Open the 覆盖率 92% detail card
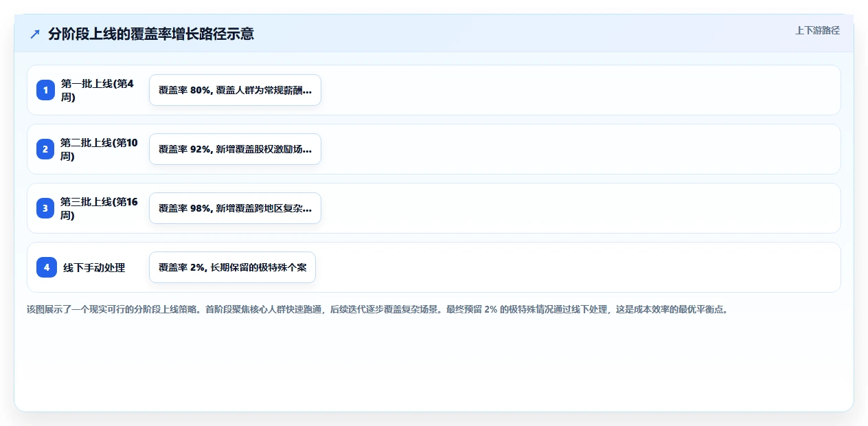Viewport: 868px width, 426px height. coord(235,149)
